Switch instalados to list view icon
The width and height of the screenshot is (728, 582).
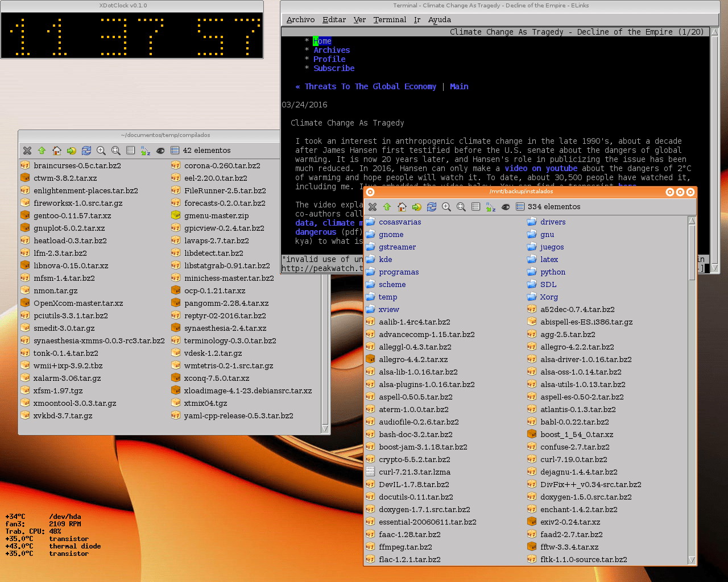(x=475, y=207)
